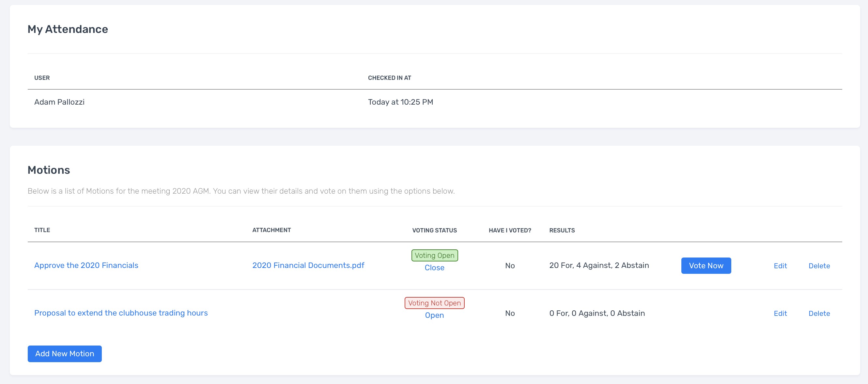868x384 pixels.
Task: Click the Vote Now button
Action: coord(705,266)
